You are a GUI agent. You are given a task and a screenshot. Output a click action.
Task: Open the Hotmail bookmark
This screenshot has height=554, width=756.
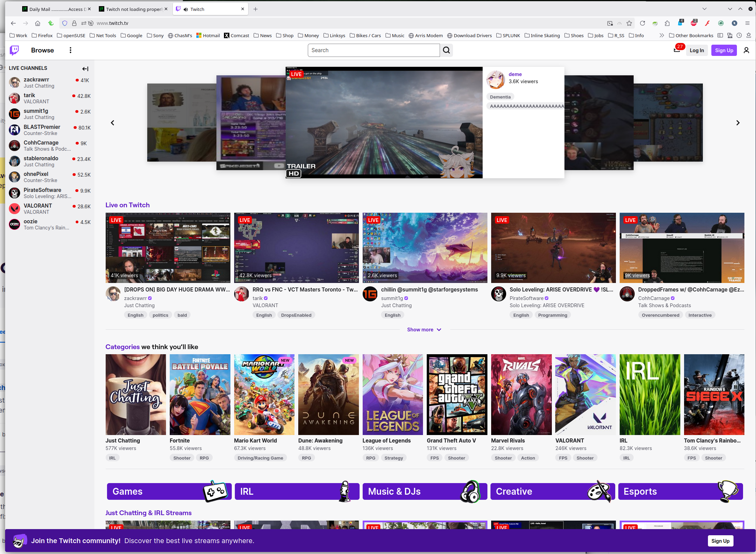pos(208,35)
